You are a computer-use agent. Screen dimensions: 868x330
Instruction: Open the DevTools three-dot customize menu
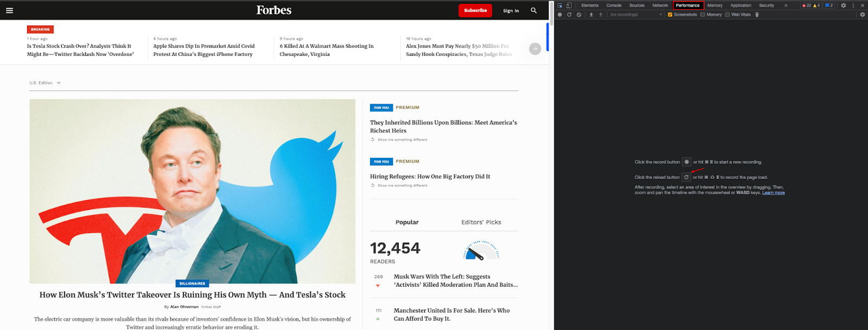853,5
